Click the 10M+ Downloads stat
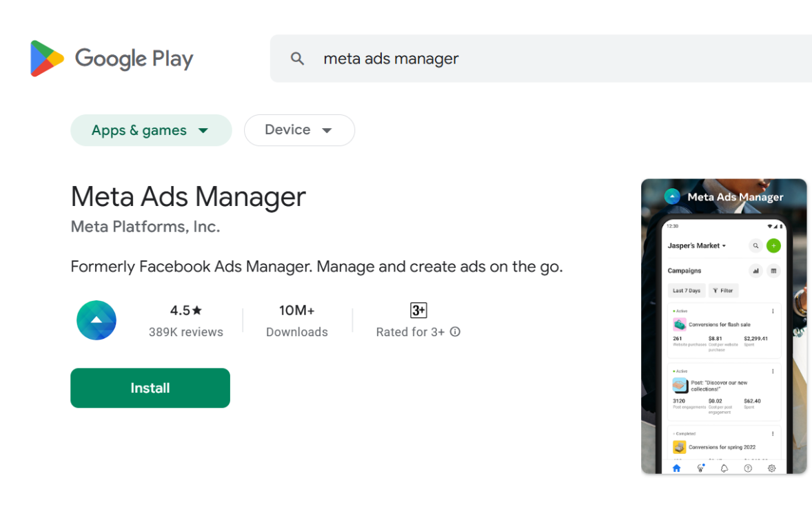Image resolution: width=812 pixels, height=507 pixels. click(x=297, y=320)
